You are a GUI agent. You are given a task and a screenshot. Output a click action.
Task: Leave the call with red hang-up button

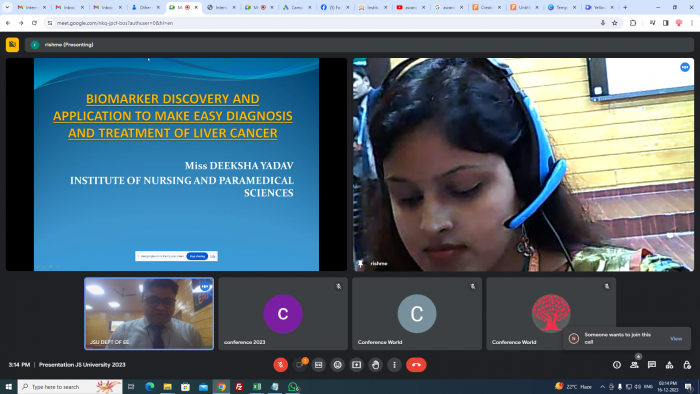tap(416, 365)
